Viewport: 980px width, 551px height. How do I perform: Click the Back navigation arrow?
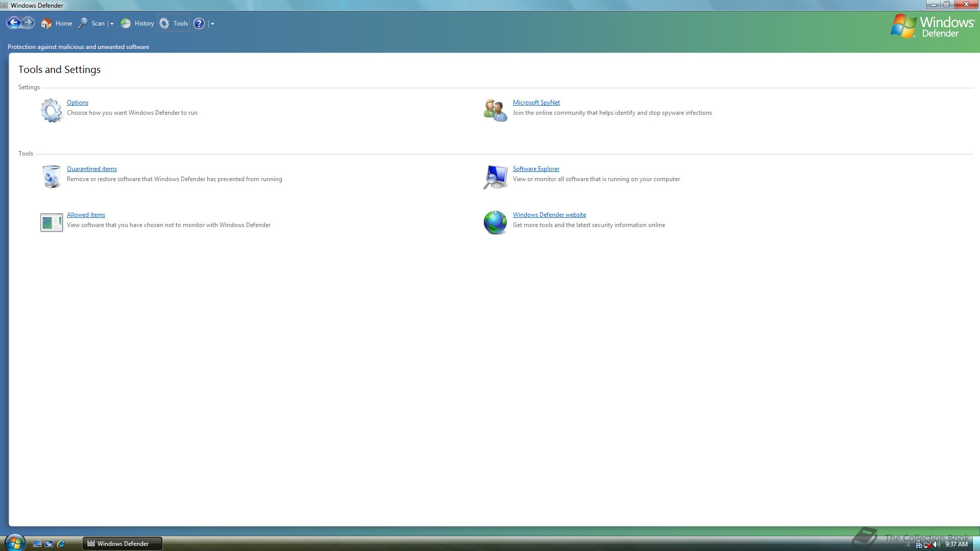pos(14,22)
